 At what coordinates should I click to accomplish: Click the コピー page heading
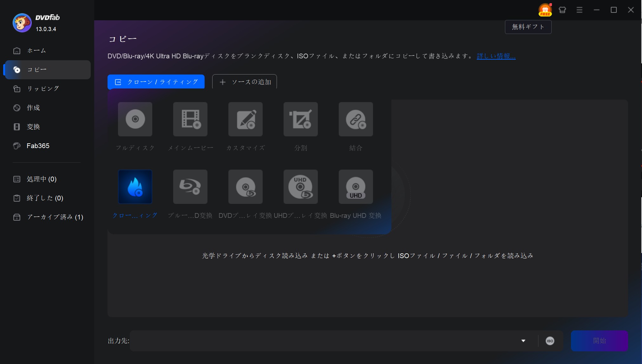[x=123, y=39]
